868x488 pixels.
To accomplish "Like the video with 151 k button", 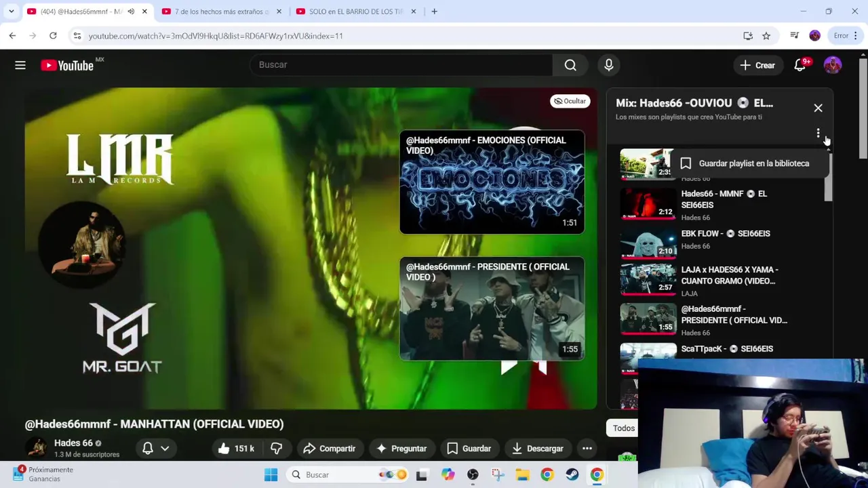I will [236, 449].
